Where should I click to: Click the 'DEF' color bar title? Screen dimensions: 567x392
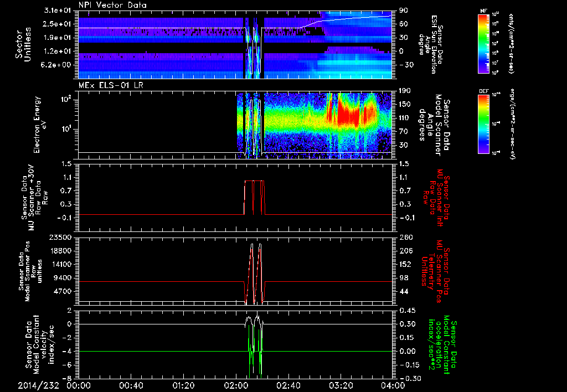[483, 91]
